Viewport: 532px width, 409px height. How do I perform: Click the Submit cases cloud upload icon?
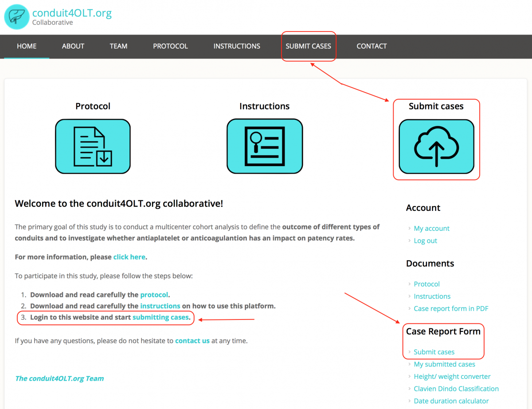click(436, 147)
